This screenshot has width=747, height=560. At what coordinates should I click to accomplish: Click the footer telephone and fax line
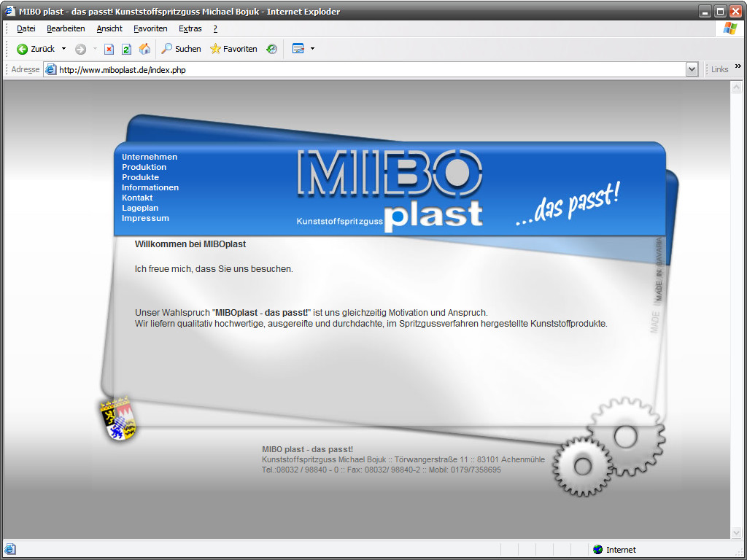pyautogui.click(x=381, y=470)
